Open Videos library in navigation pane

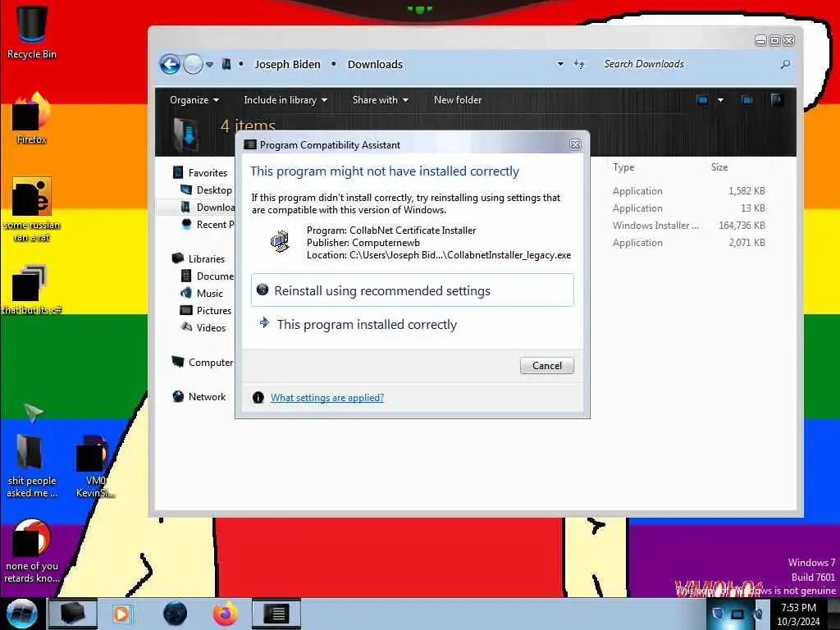(203, 327)
